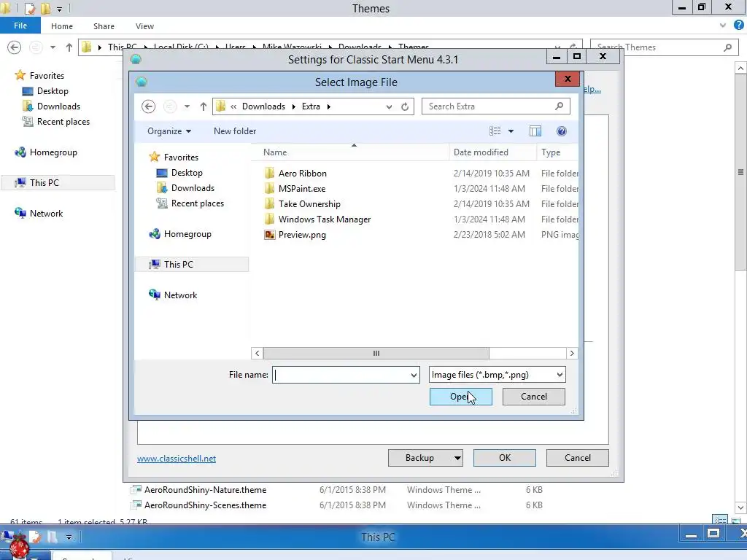Go up one level in Themes window
The image size is (747, 560).
coord(69,47)
